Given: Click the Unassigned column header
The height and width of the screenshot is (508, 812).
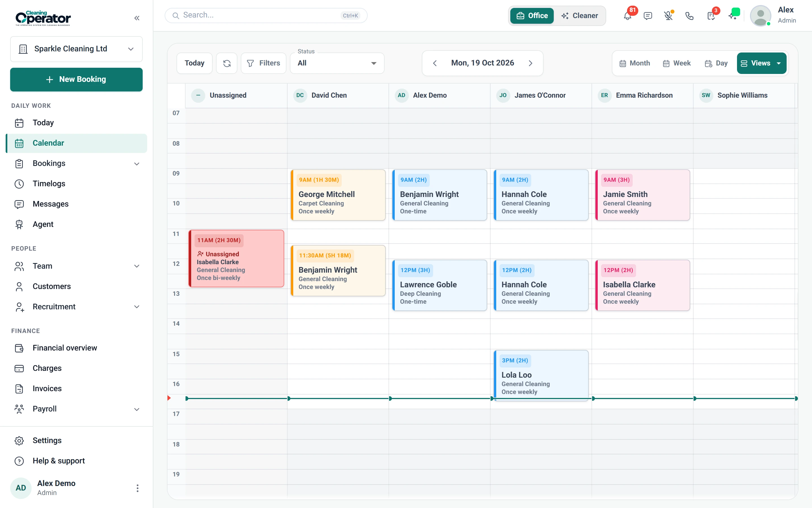Looking at the screenshot, I should point(236,95).
